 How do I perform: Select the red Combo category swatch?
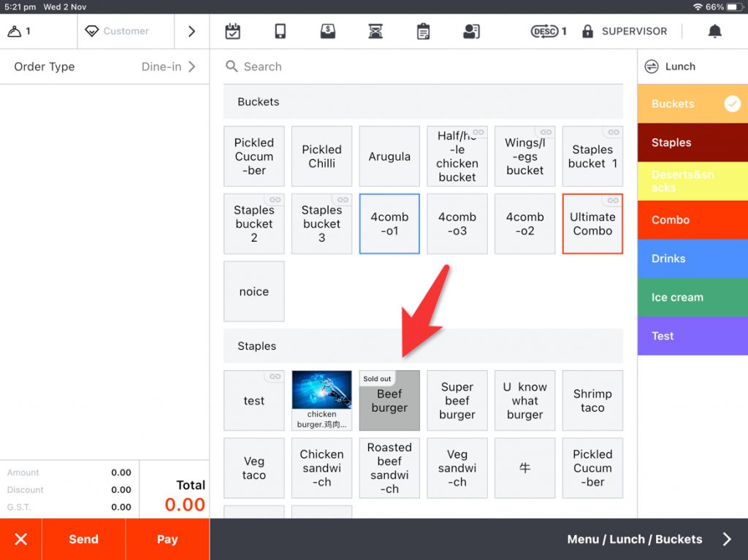(x=692, y=220)
